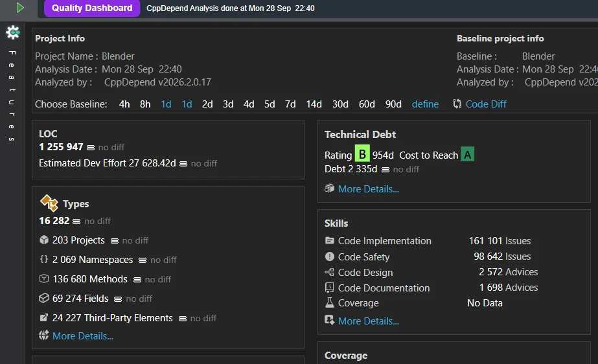Click the Types section icon
Screen dimensions: 598x364
pyautogui.click(x=49, y=203)
